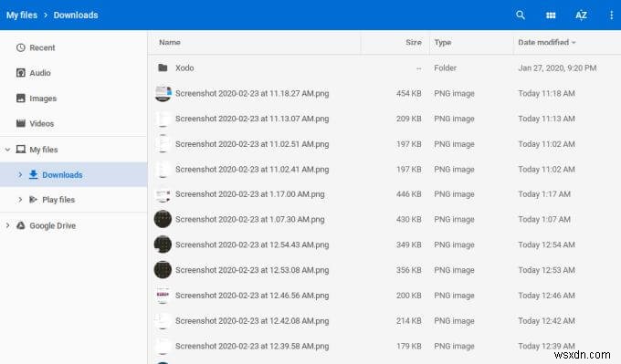
Task: Sort by the Type column header
Action: 443,42
